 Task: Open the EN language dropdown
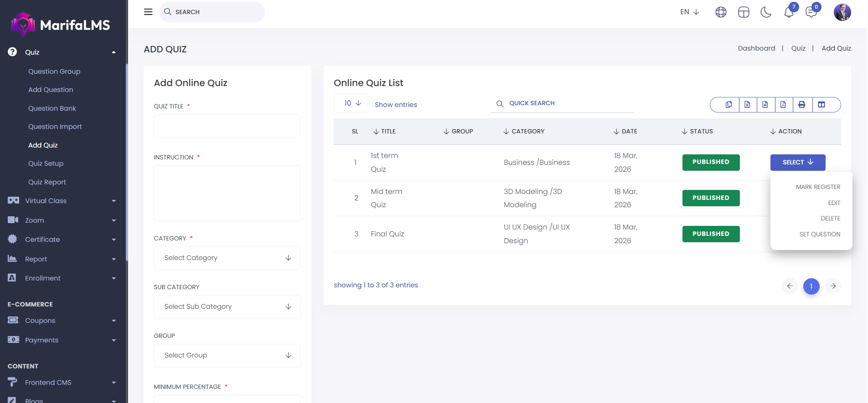point(689,12)
